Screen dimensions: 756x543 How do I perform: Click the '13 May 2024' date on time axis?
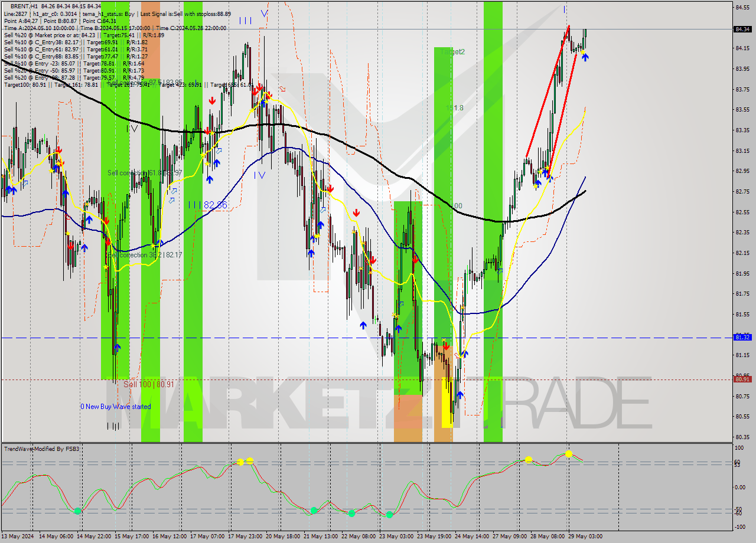(18, 537)
